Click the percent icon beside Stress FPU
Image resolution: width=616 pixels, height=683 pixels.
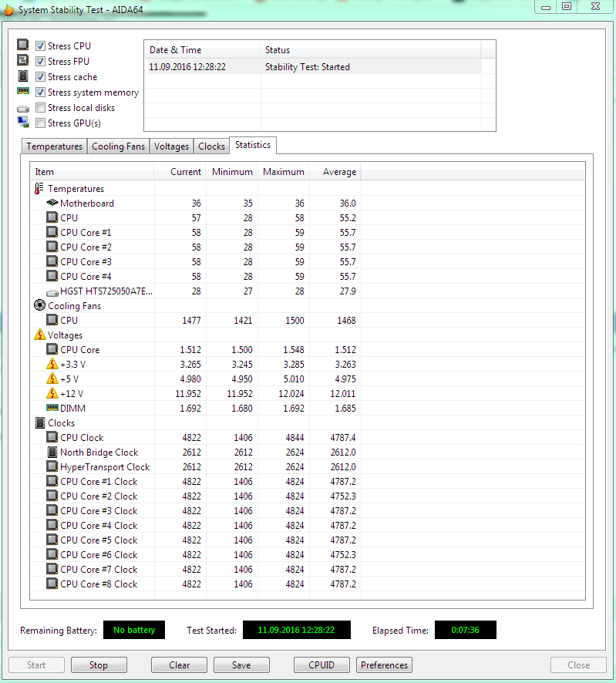23,60
